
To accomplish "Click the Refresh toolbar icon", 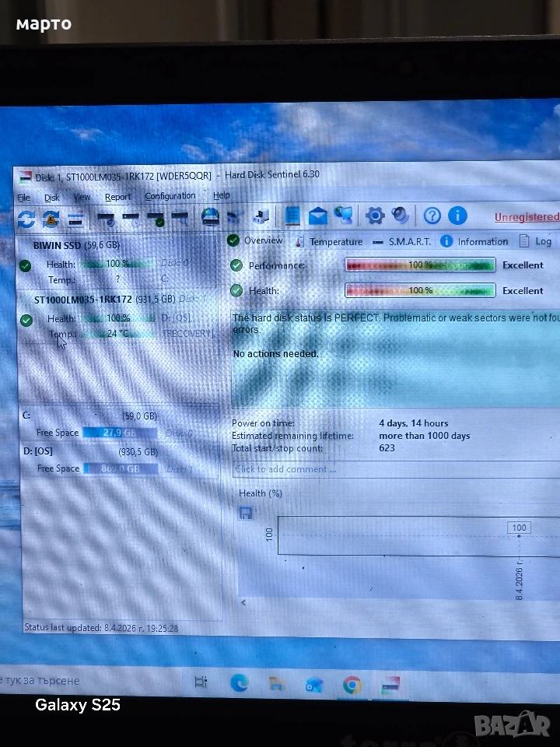I will pyautogui.click(x=26, y=219).
